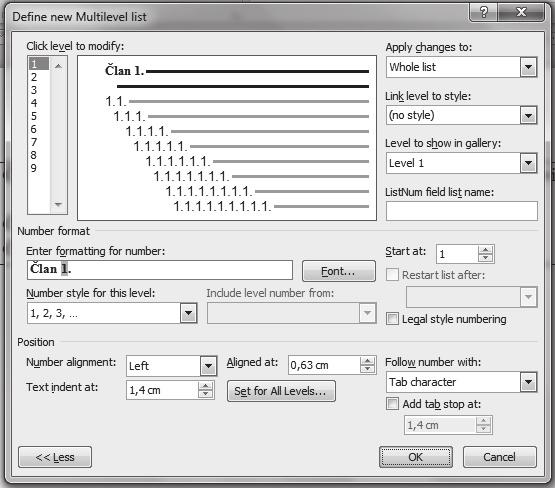The image size is (555, 488).
Task: Open the Font dialog button
Action: pos(339,271)
